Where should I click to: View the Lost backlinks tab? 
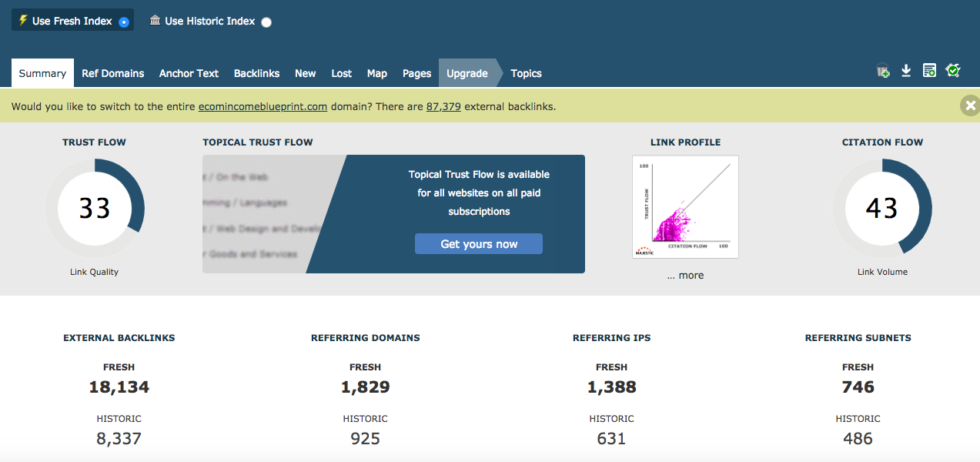[x=341, y=72]
